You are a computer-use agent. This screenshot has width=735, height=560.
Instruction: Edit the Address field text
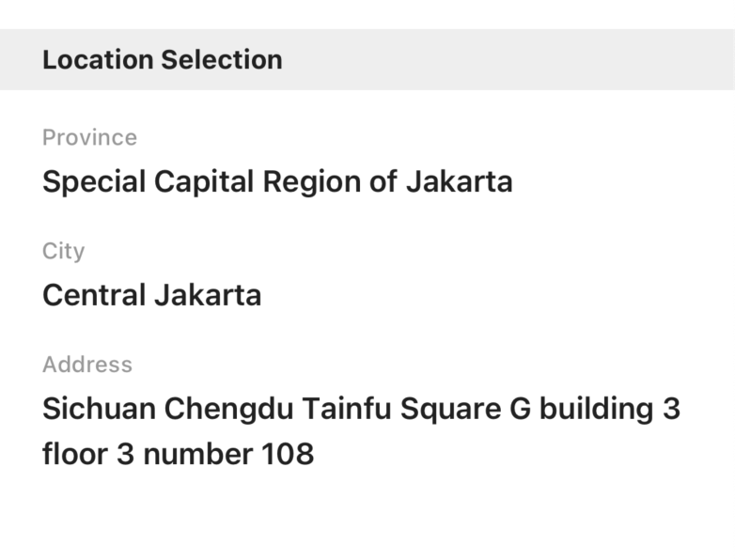pos(362,431)
